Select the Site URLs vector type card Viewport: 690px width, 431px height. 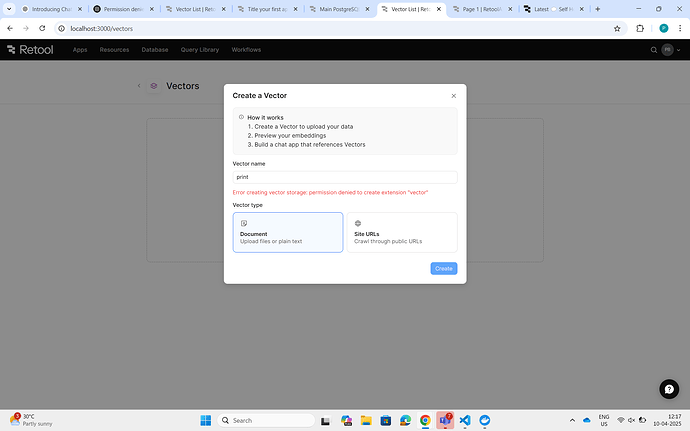(402, 232)
